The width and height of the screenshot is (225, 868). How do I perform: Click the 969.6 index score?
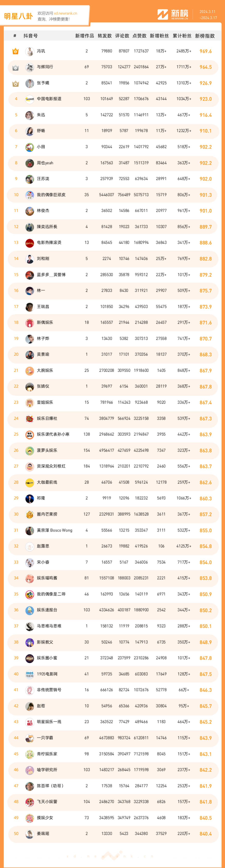coord(205,51)
